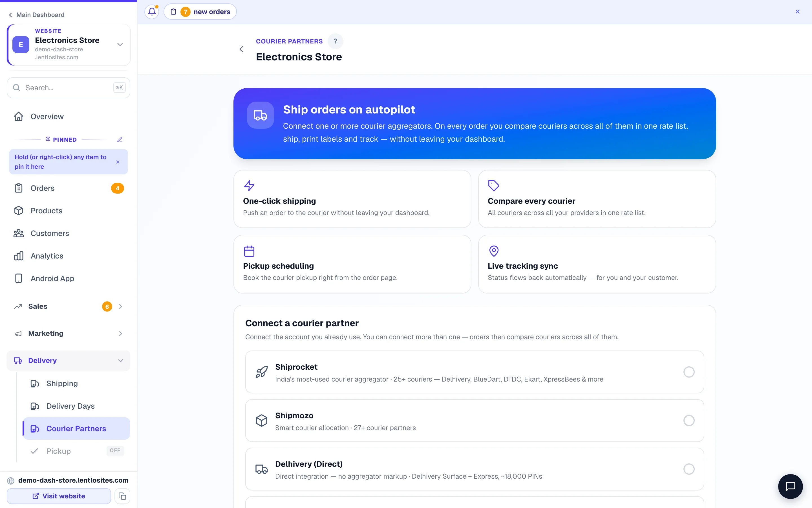Select the Shipmozo radio button
812x508 pixels.
[x=689, y=420]
